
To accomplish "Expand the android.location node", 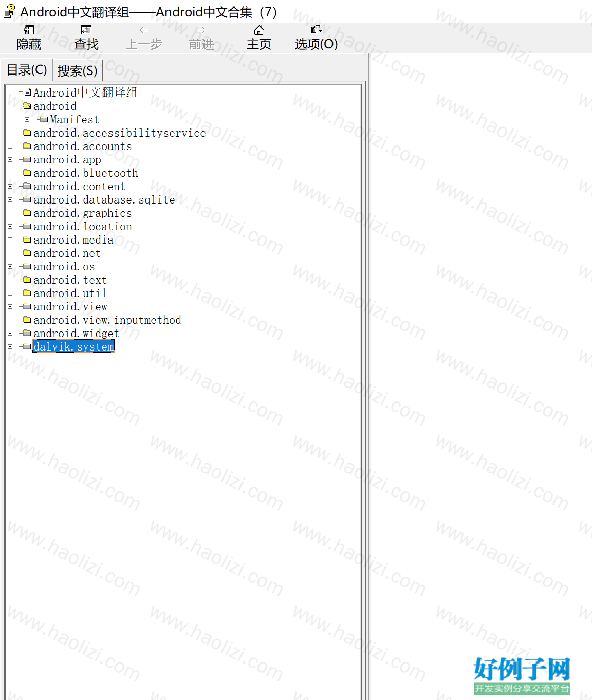I will point(10,227).
